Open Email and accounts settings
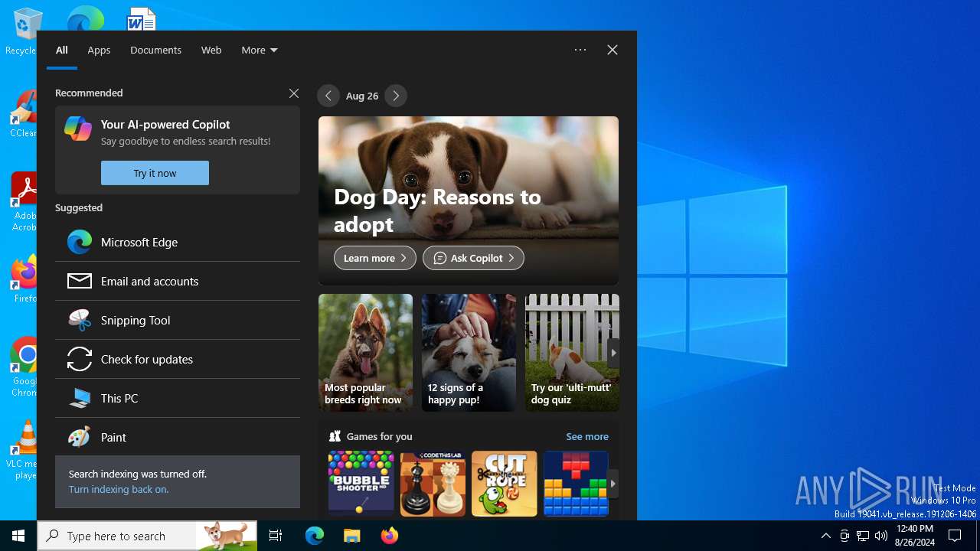 pos(178,281)
